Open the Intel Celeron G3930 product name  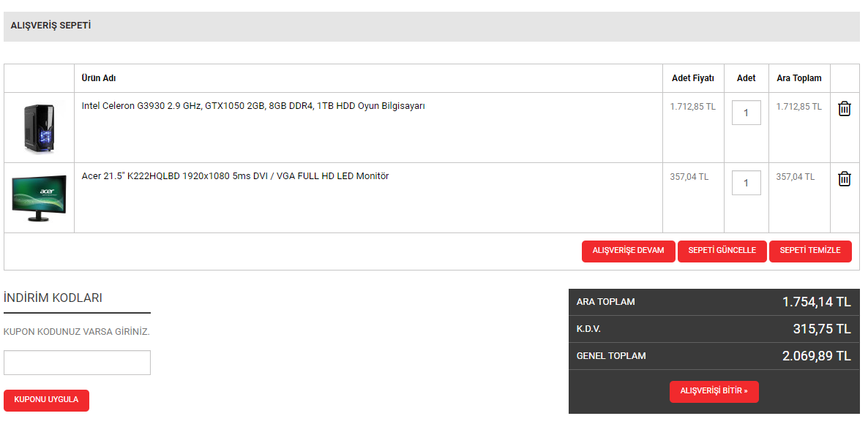pos(253,106)
